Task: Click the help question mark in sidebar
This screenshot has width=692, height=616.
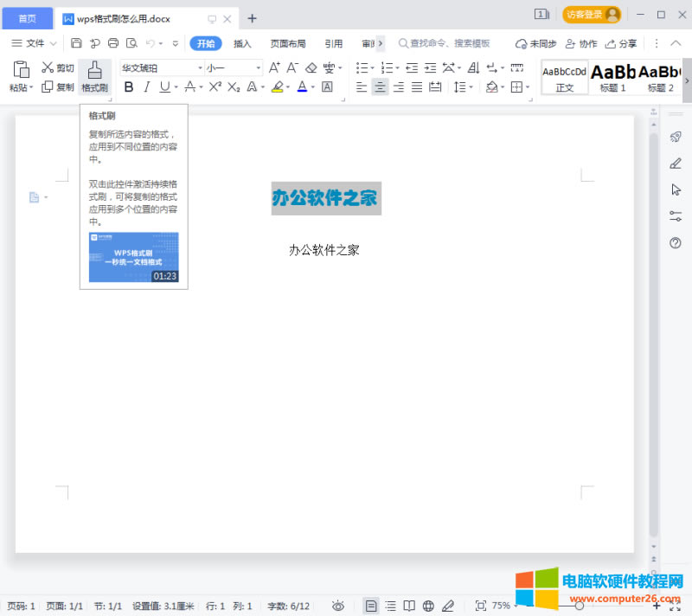Action: coord(676,243)
